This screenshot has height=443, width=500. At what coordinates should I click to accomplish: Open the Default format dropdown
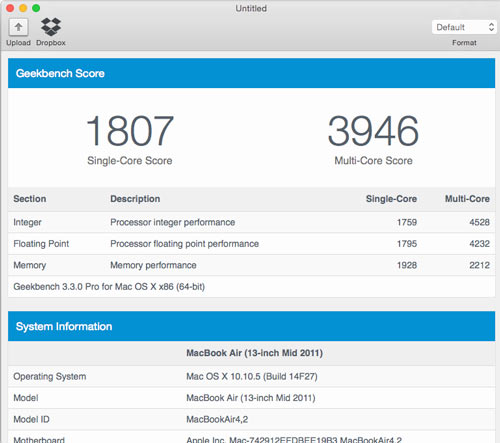(x=464, y=27)
